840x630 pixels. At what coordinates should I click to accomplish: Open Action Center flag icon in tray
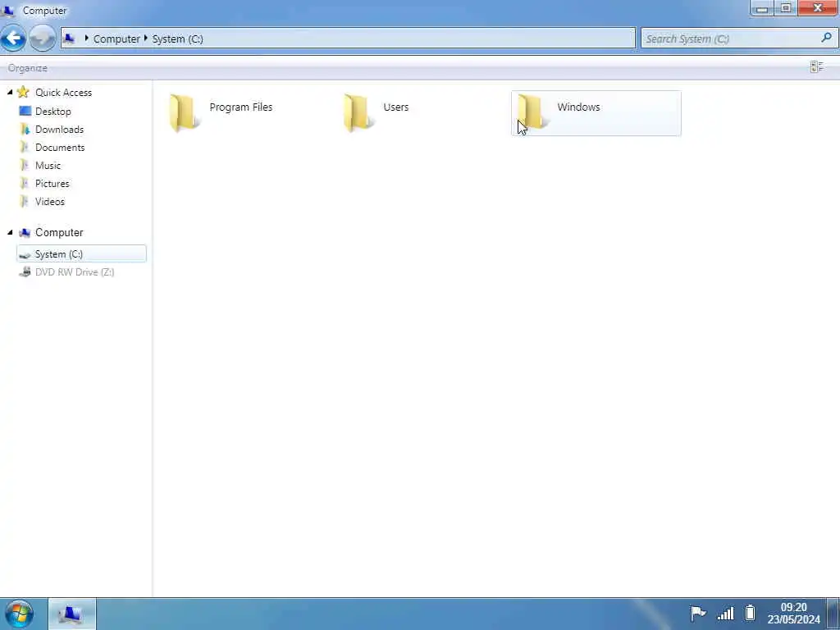point(698,613)
